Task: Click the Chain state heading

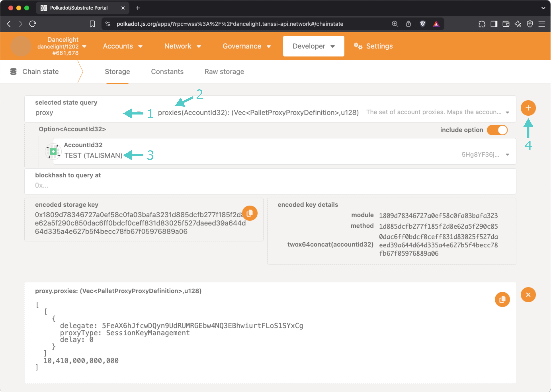Action: 41,72
